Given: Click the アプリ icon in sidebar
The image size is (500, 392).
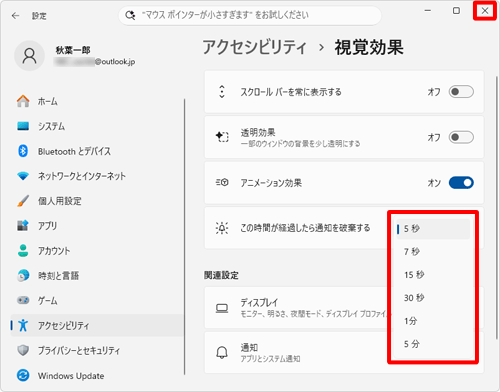Looking at the screenshot, I should click(23, 226).
